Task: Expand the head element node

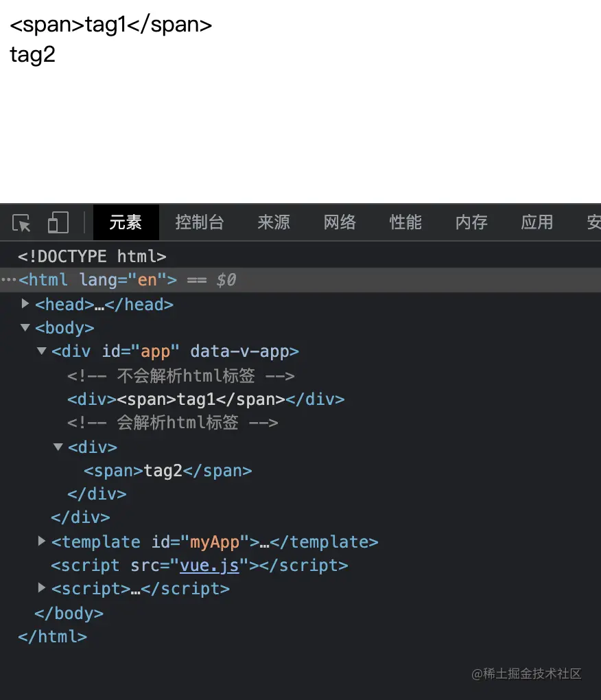Action: (25, 303)
